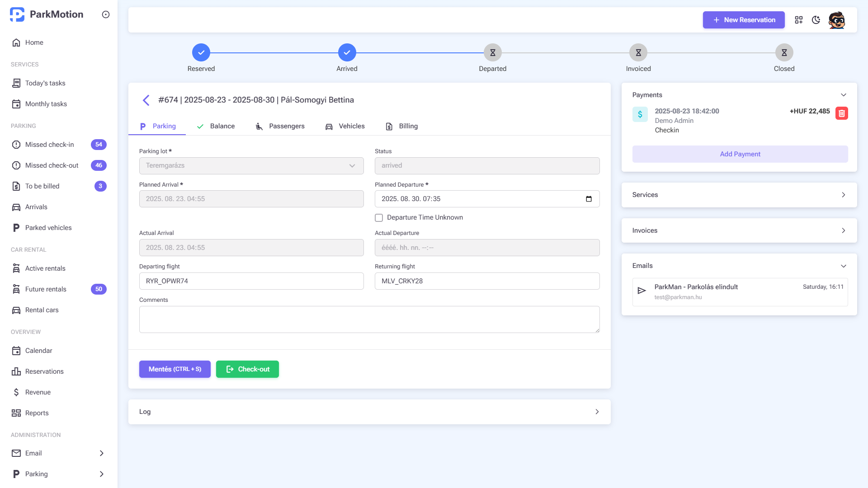868x488 pixels.
Task: Collapse the Payments panel chevron
Action: pyautogui.click(x=843, y=95)
